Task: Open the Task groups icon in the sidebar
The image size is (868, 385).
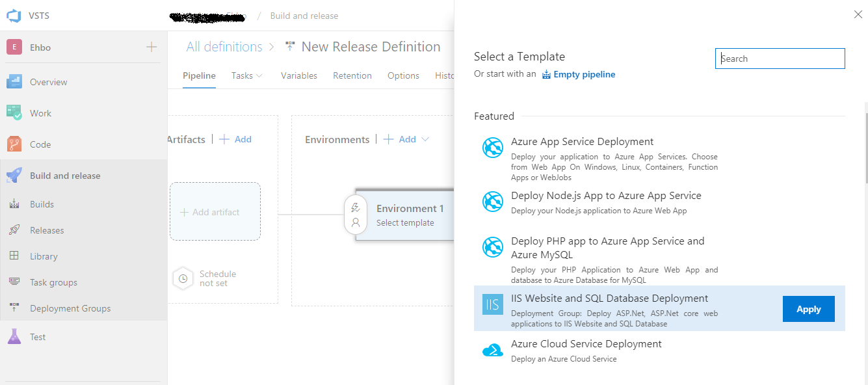Action: [14, 282]
